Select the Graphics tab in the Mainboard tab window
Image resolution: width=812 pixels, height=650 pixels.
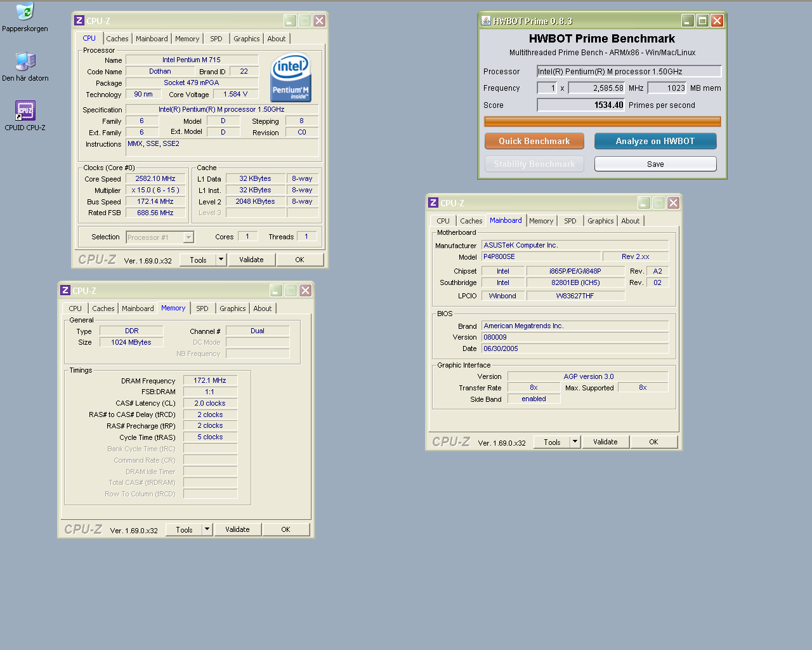[x=601, y=221]
